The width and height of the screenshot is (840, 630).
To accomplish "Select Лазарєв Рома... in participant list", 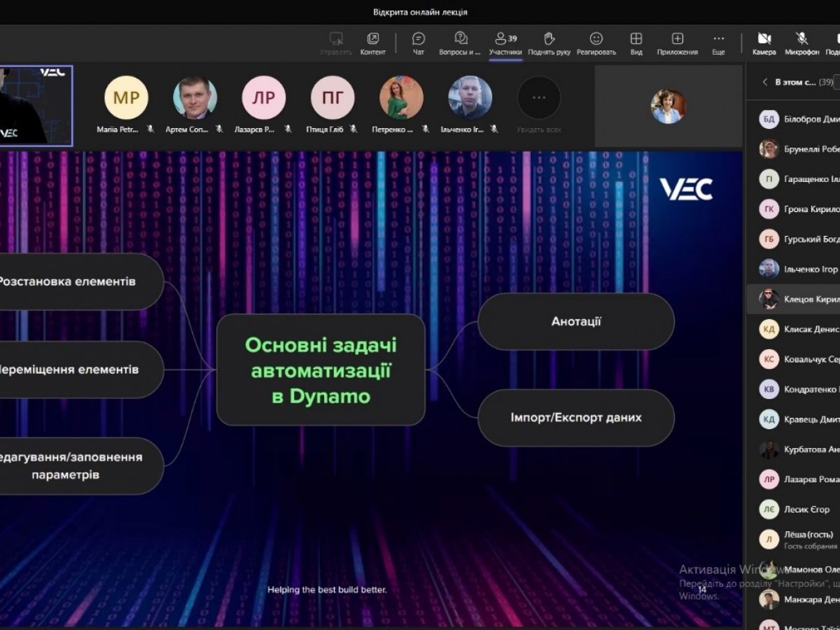I will point(793,479).
